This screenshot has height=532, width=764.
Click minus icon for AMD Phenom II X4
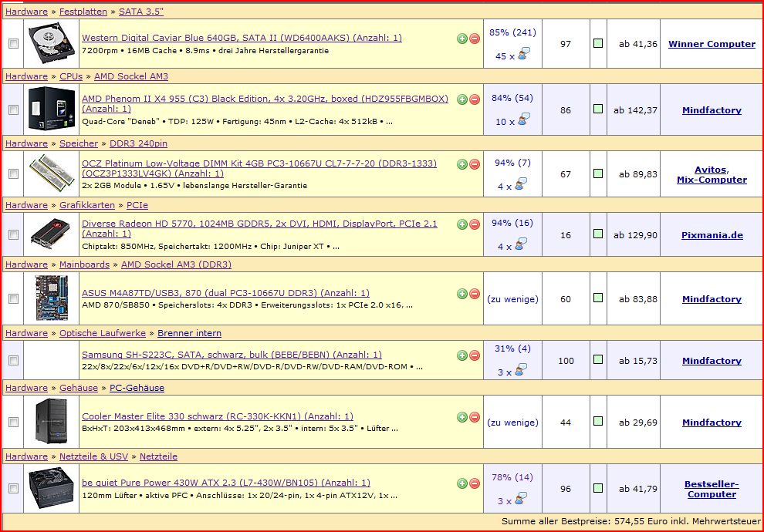coord(474,99)
